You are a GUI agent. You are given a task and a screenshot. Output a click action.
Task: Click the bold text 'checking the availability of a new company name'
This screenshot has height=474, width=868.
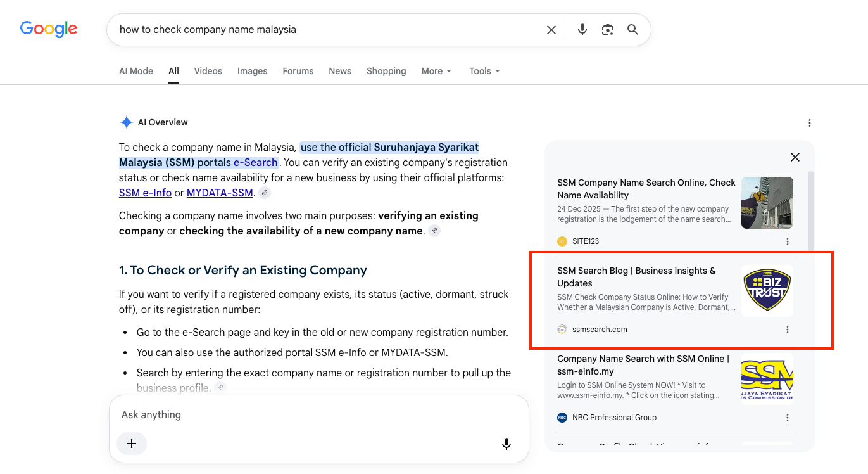(x=301, y=231)
